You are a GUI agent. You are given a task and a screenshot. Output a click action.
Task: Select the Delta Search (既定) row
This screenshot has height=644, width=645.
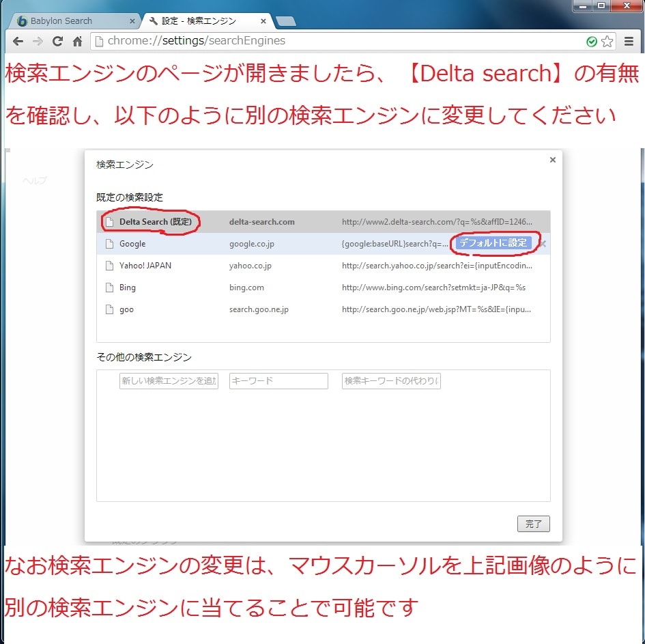pyautogui.click(x=324, y=222)
